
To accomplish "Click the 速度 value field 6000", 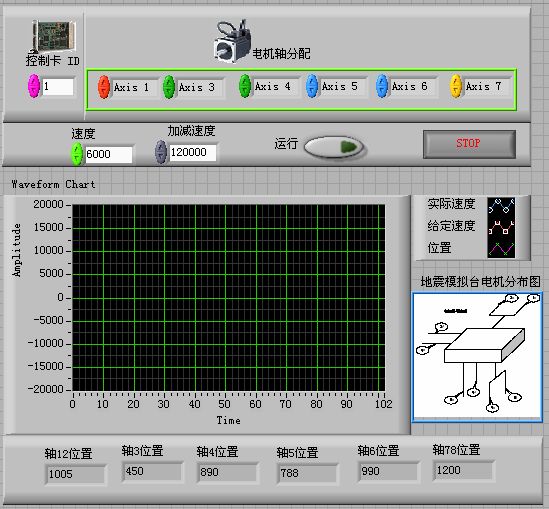I will pyautogui.click(x=109, y=154).
